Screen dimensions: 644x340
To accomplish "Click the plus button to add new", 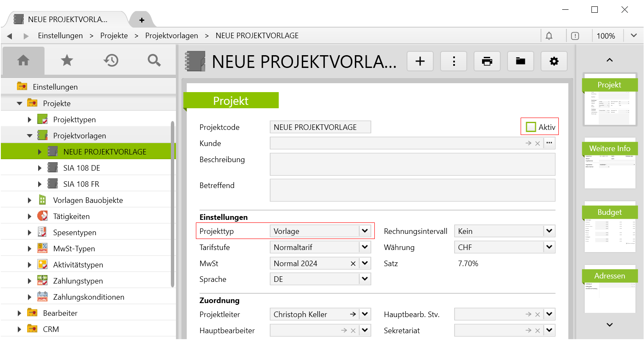I will pos(420,62).
